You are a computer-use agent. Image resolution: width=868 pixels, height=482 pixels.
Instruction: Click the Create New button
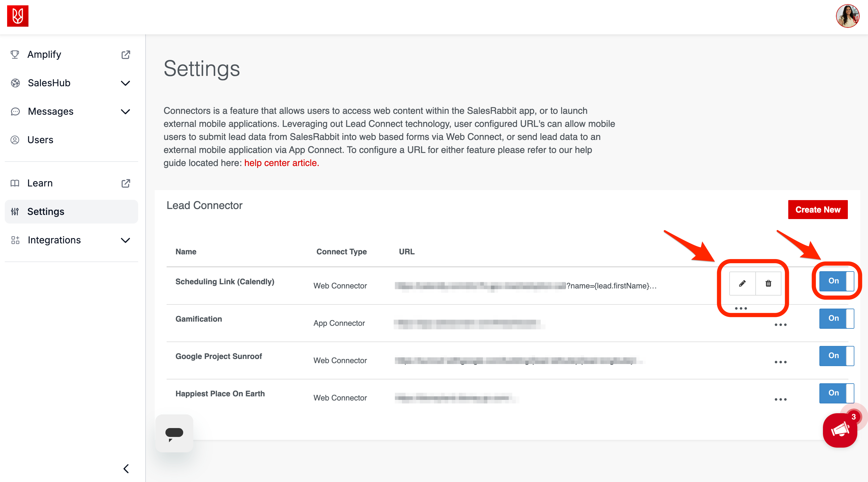tap(818, 210)
